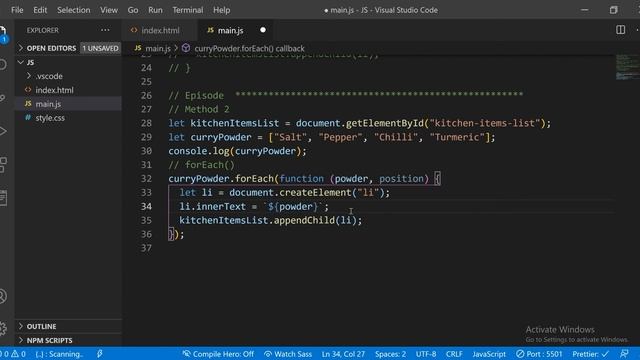The image size is (640, 360).
Task: Click Port : 5501 live server status
Action: [x=539, y=354]
